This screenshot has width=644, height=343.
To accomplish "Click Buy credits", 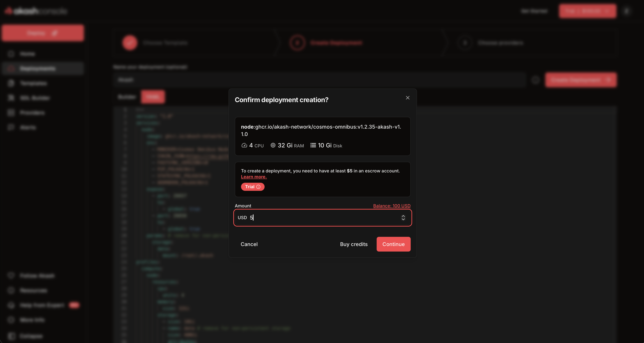I will [353, 244].
